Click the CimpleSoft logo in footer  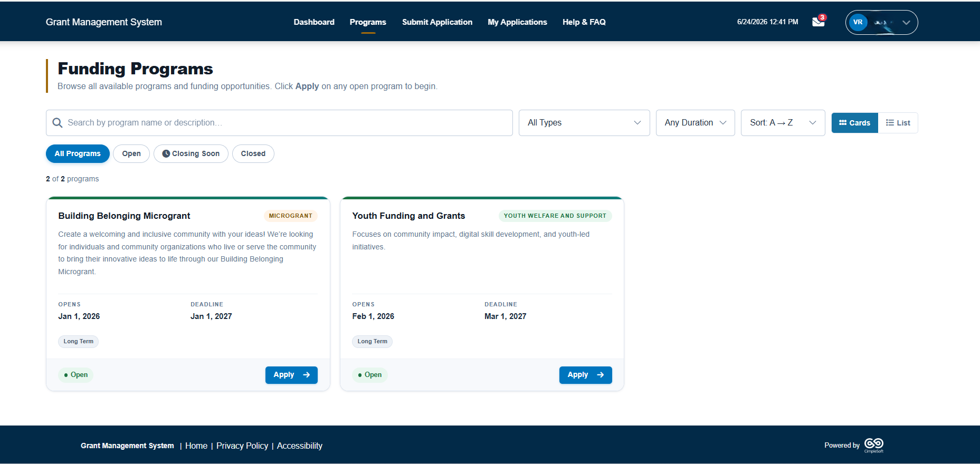coord(874,445)
